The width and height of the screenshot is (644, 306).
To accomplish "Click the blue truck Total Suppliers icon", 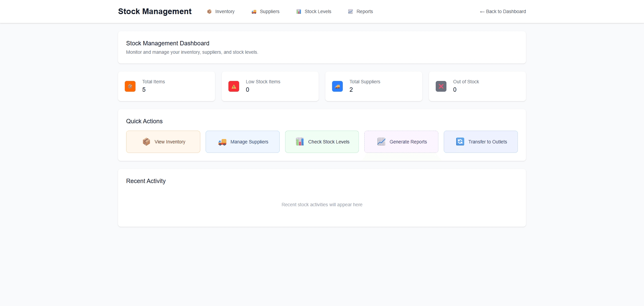I will (337, 86).
